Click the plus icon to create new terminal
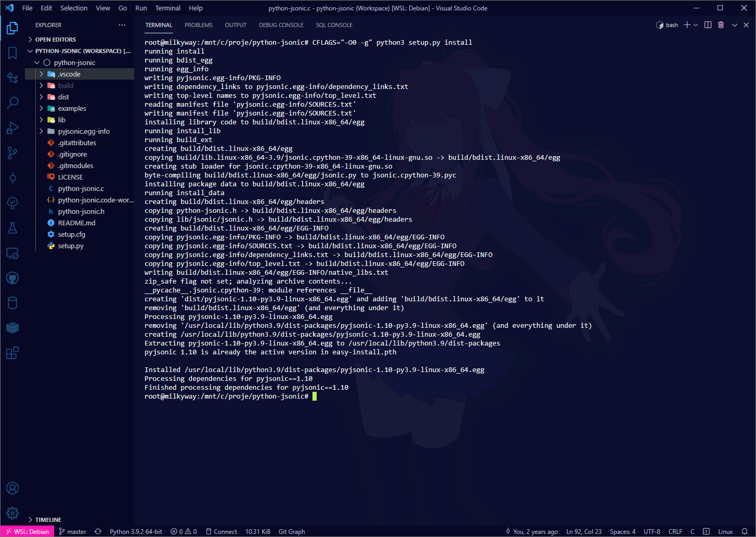The width and height of the screenshot is (756, 537). click(687, 25)
